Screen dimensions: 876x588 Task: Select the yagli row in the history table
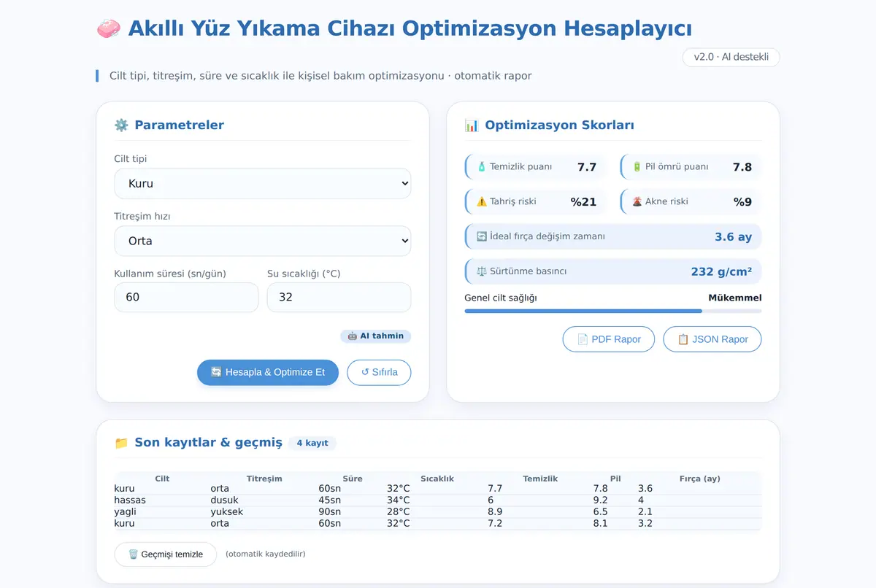tap(438, 512)
